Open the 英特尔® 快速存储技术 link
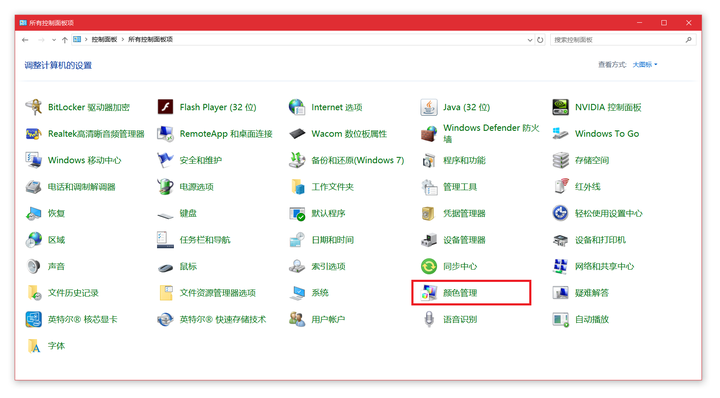 click(223, 319)
